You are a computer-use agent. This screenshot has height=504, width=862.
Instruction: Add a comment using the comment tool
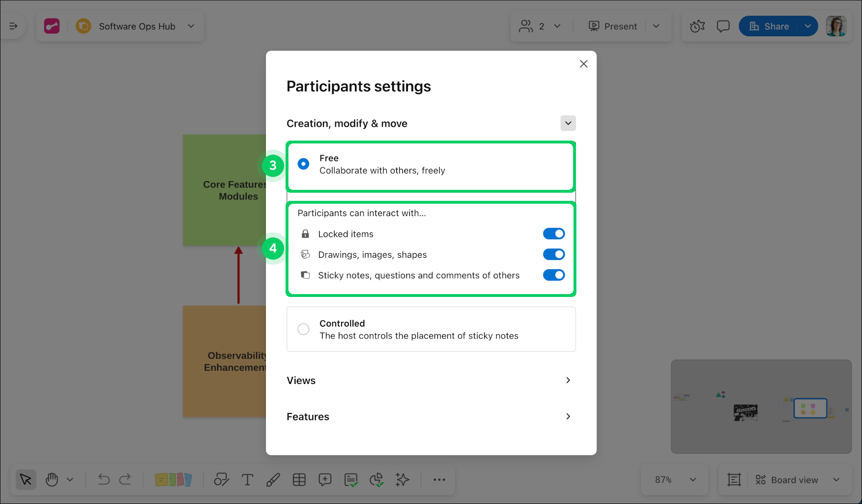click(325, 480)
